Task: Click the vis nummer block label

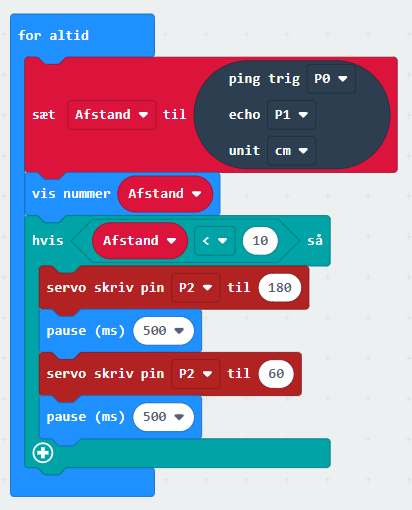Action: [71, 194]
